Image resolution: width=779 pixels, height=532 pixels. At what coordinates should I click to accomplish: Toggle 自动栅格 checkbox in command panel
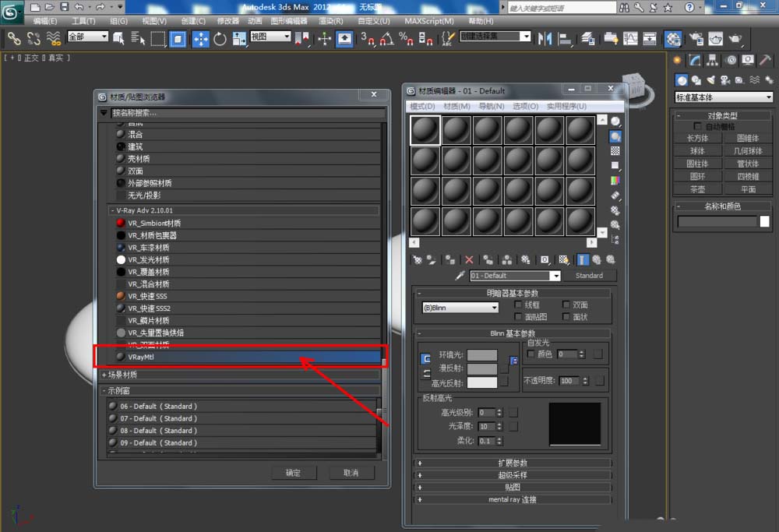pyautogui.click(x=697, y=126)
